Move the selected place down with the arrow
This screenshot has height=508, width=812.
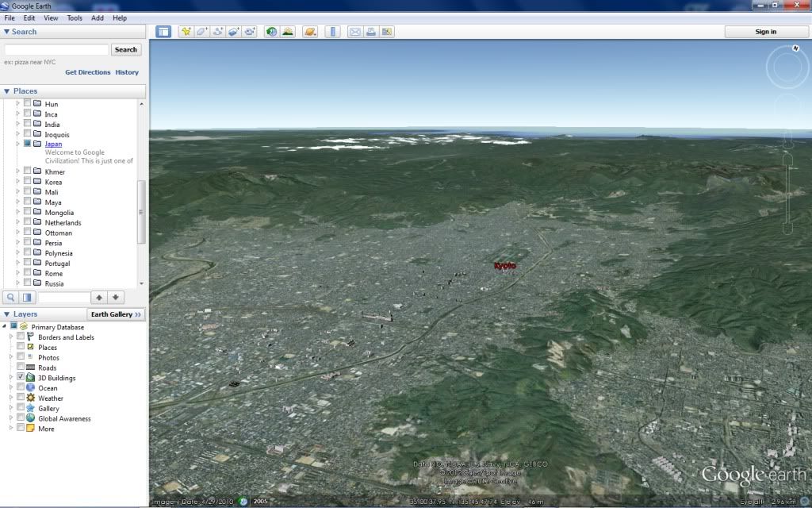tap(116, 298)
